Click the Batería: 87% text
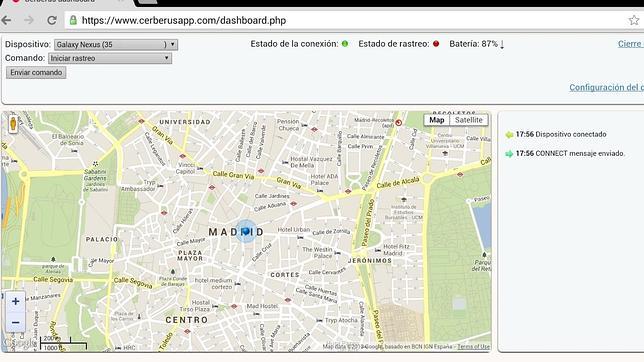Viewport: 644px width, 362px height. pyautogui.click(x=474, y=44)
